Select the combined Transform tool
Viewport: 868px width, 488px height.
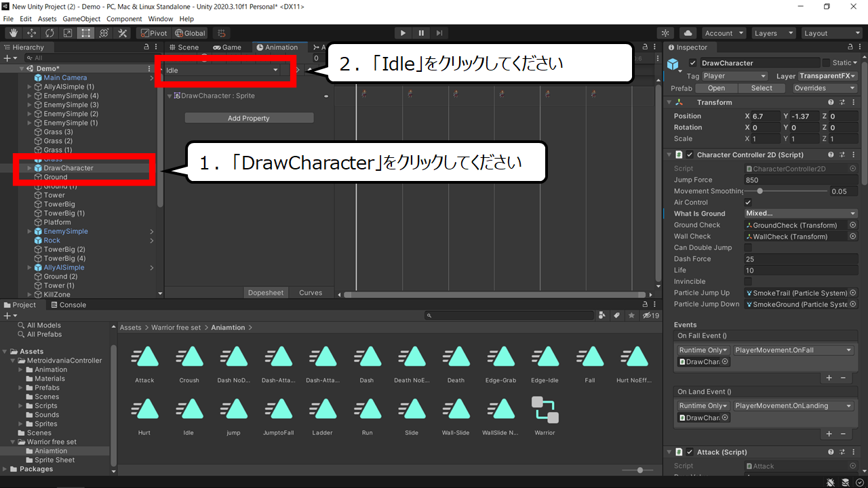[x=104, y=33]
